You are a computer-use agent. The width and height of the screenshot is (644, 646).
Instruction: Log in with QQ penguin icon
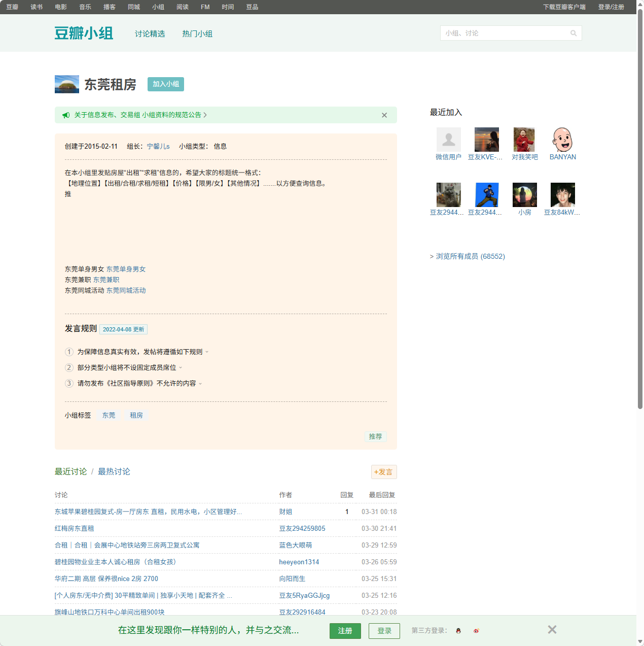[x=458, y=631]
